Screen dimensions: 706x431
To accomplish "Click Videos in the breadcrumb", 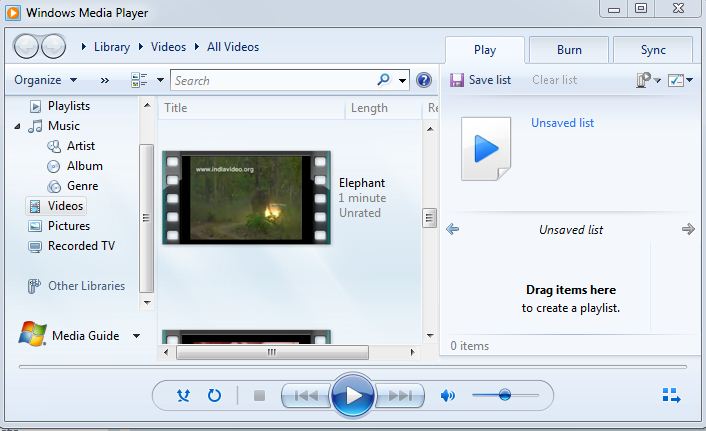I will tap(168, 47).
